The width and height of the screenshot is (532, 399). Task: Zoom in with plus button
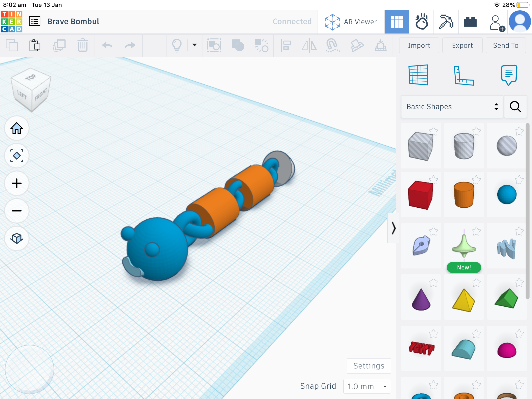(x=17, y=183)
